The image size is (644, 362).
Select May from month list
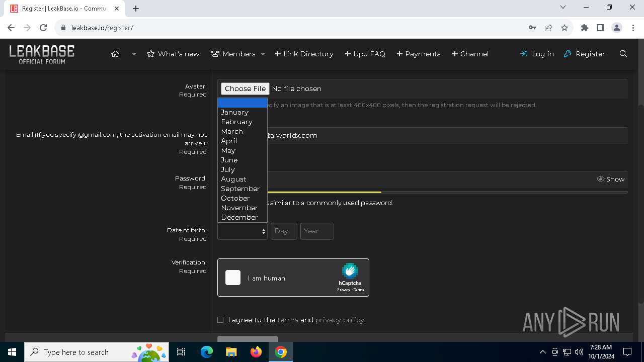pos(242,150)
